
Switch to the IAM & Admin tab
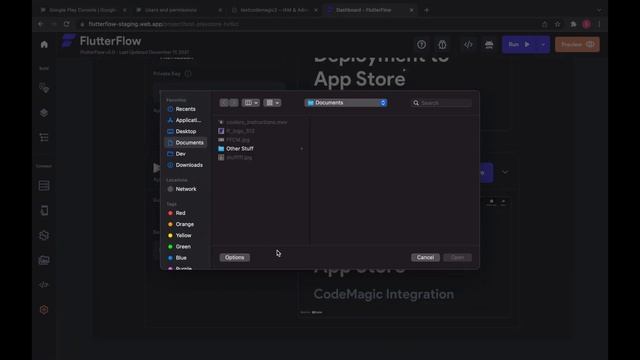click(x=274, y=10)
